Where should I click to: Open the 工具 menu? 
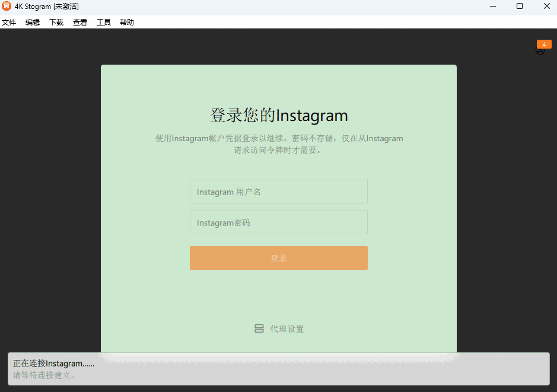[103, 22]
